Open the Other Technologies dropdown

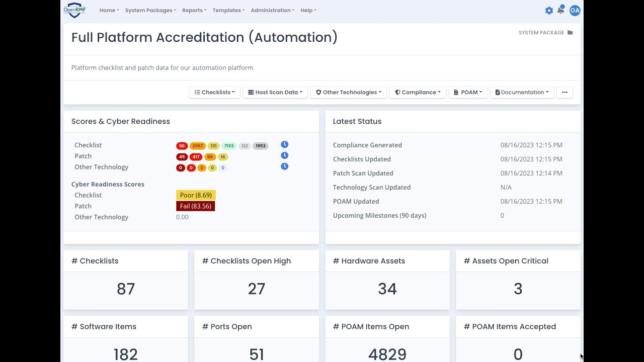[349, 93]
